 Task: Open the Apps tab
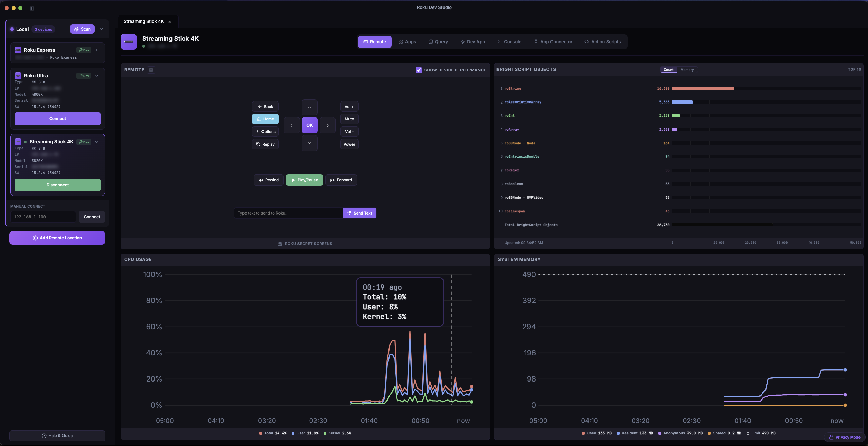[407, 42]
